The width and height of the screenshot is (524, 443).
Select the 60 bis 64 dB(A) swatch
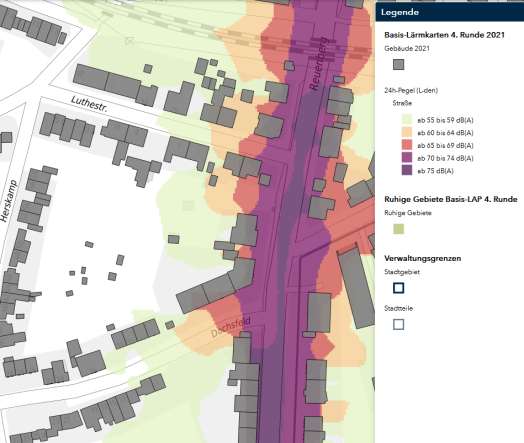pos(407,133)
